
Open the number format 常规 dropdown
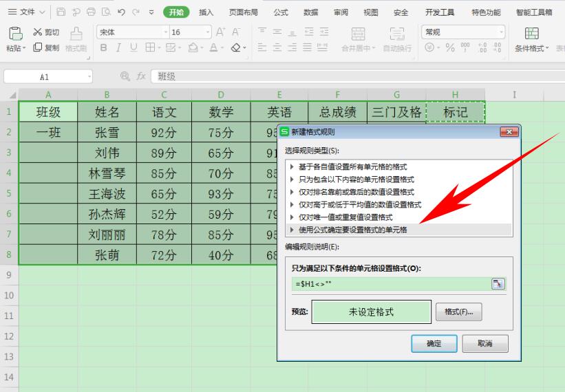click(501, 32)
